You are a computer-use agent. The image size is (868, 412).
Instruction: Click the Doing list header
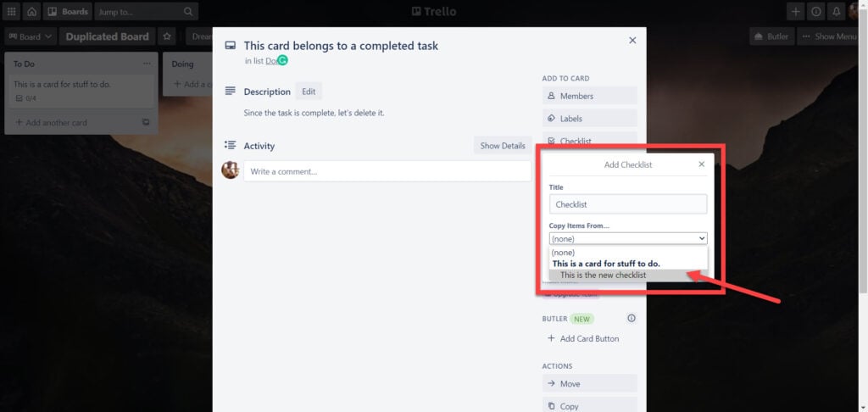183,64
